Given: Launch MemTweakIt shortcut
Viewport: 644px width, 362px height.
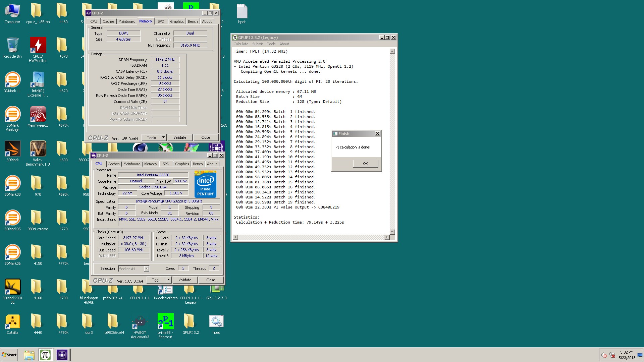Looking at the screenshot, I should [38, 117].
